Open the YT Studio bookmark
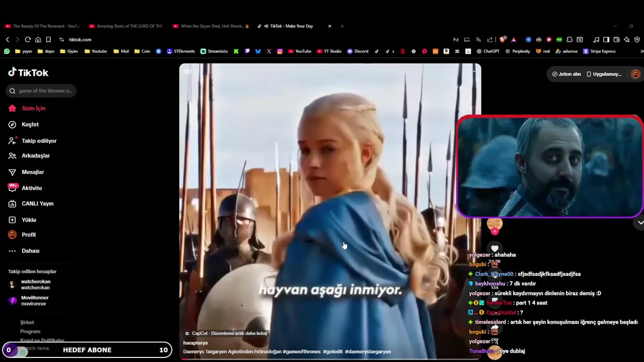 coord(329,51)
